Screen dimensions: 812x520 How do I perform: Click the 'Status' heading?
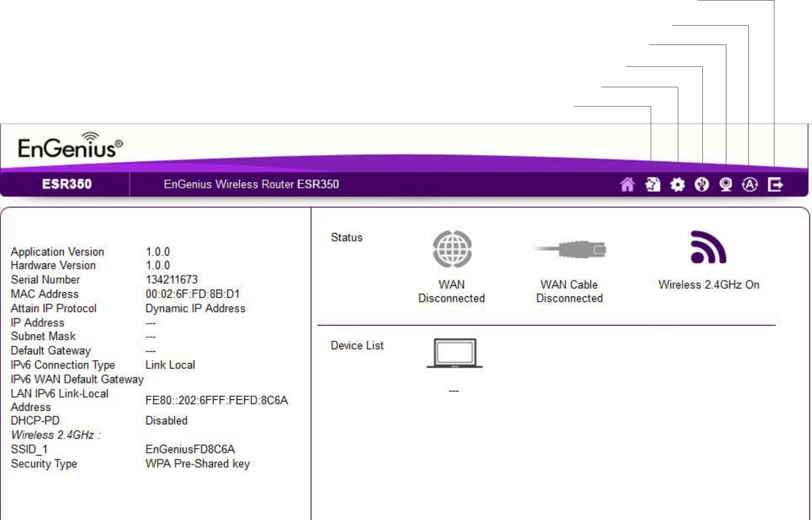(347, 237)
